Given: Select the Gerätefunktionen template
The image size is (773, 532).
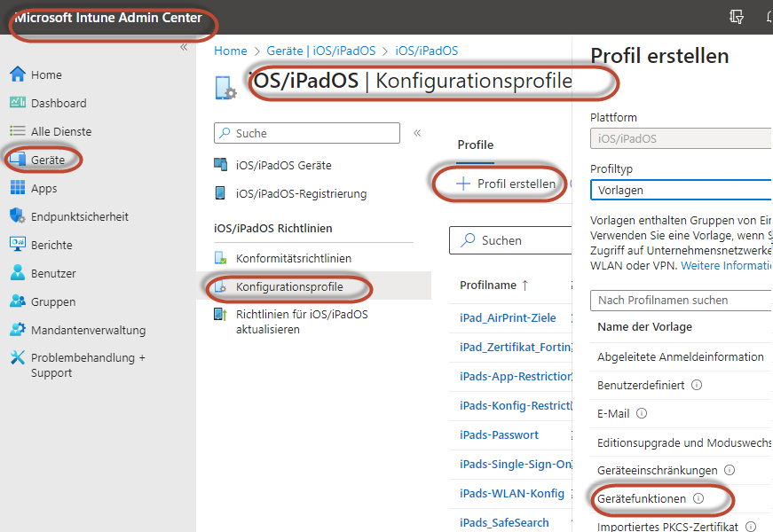Looking at the screenshot, I should (x=641, y=499).
